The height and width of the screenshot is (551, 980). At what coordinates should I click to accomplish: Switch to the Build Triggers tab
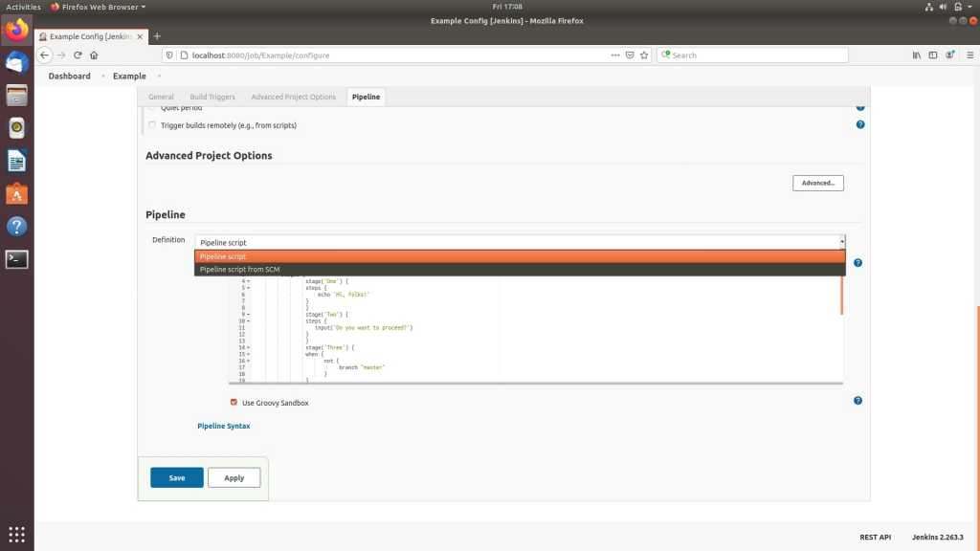212,97
